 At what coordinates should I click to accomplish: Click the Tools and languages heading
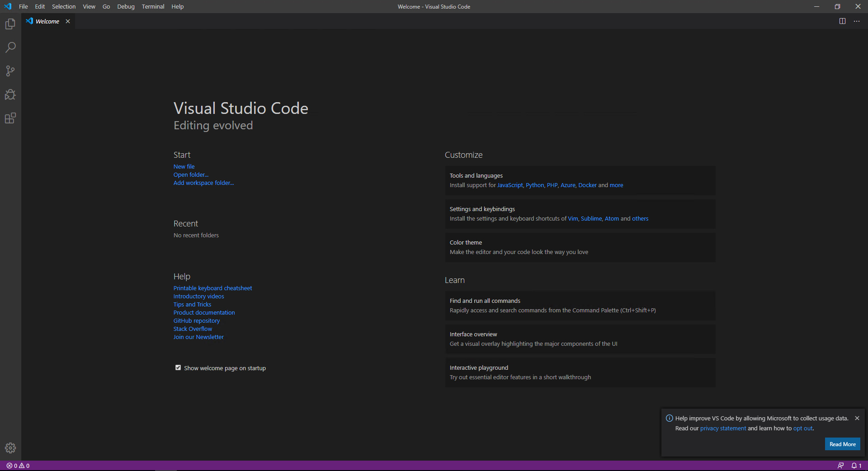coord(476,175)
